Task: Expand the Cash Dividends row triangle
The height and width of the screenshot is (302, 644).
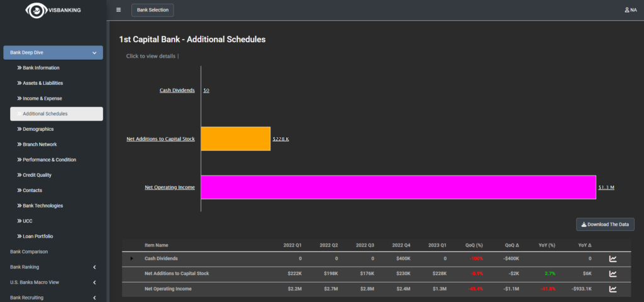Action: 131,259
